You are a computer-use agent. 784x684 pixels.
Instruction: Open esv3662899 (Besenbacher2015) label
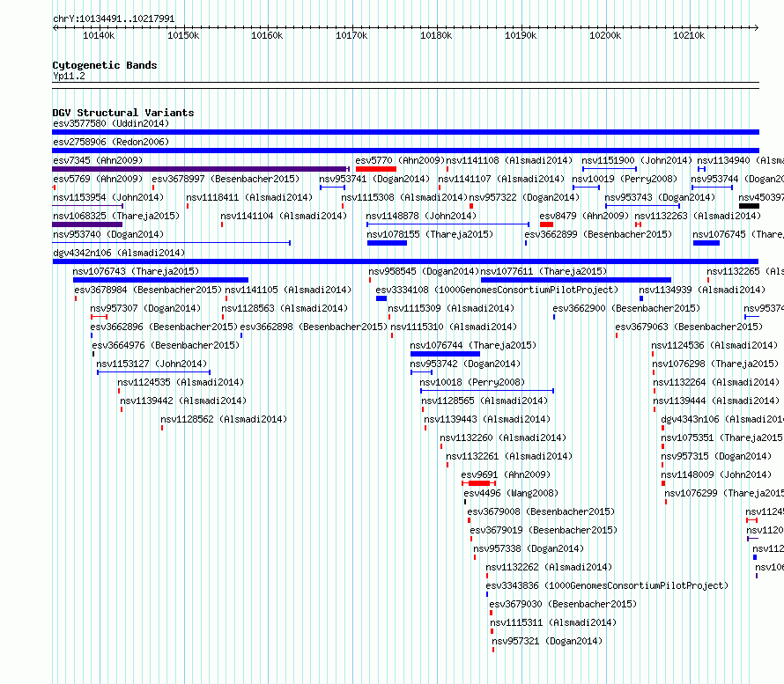tap(598, 234)
